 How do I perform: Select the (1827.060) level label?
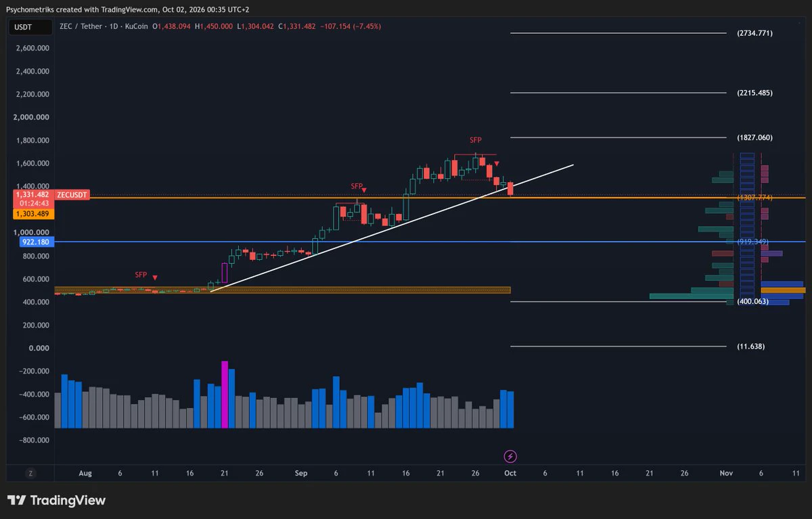754,137
